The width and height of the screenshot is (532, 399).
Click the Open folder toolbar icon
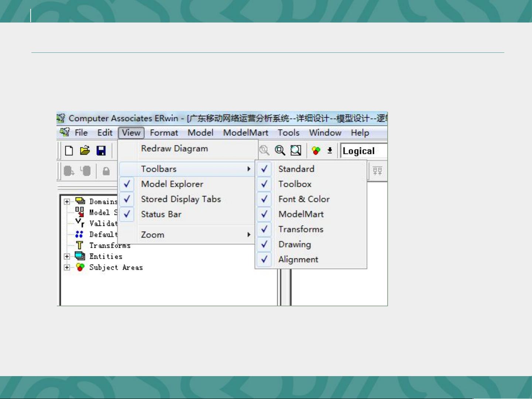pyautogui.click(x=85, y=151)
